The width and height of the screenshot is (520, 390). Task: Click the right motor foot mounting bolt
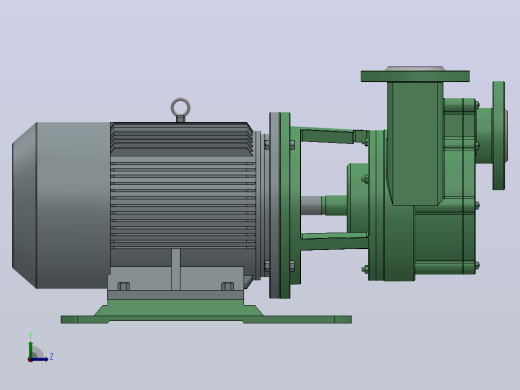[x=228, y=286]
